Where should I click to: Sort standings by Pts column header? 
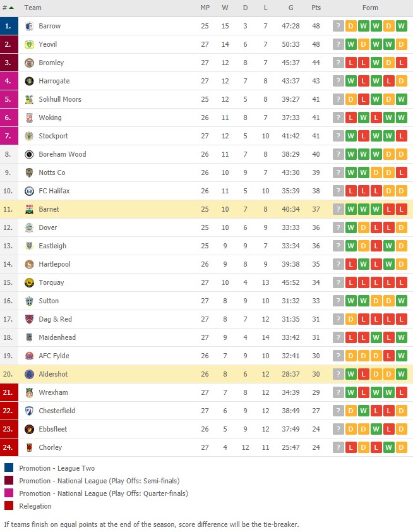point(316,8)
